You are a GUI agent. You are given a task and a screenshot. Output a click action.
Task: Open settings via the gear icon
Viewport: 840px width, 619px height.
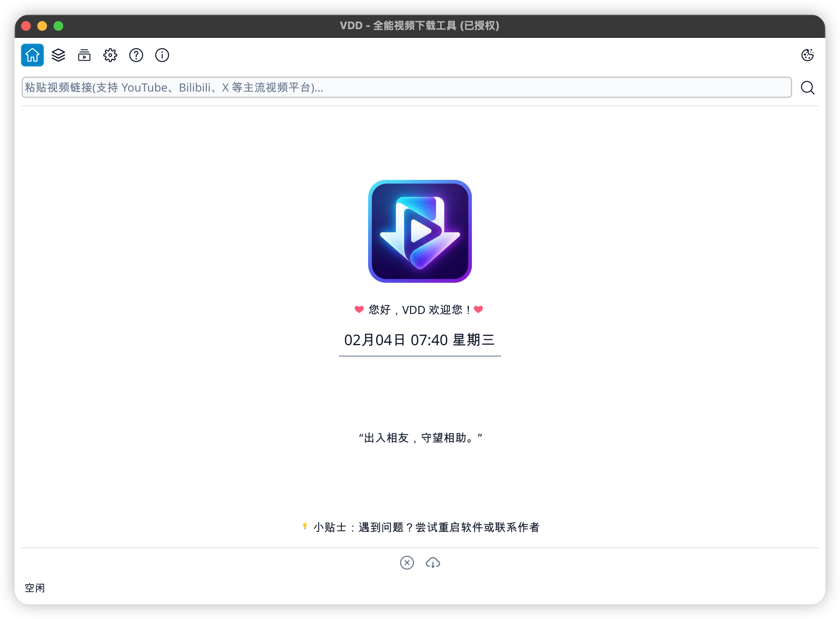click(110, 55)
